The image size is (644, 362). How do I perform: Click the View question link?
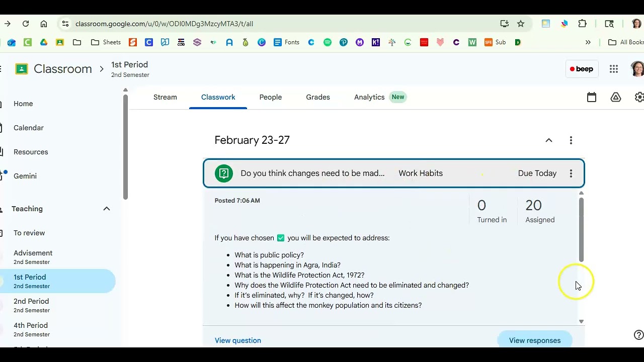237,340
